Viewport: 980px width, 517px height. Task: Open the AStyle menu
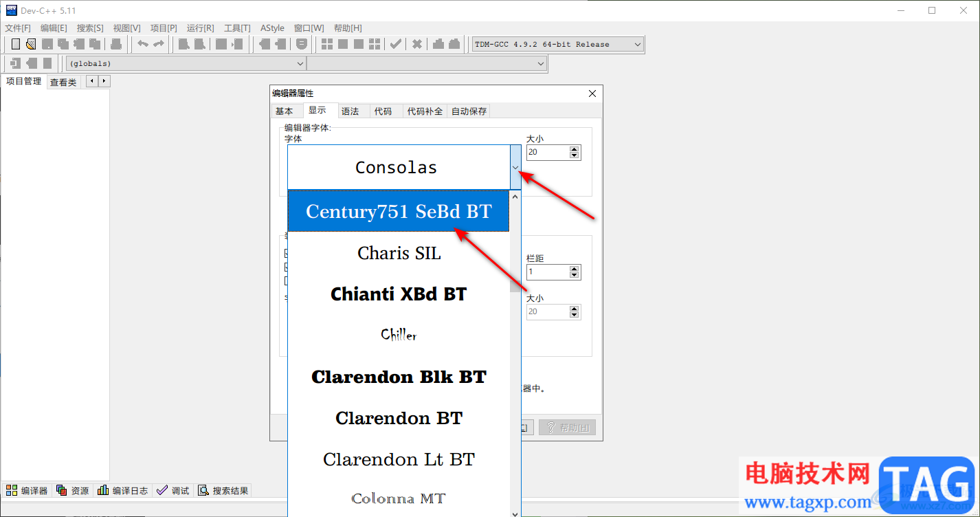click(272, 28)
